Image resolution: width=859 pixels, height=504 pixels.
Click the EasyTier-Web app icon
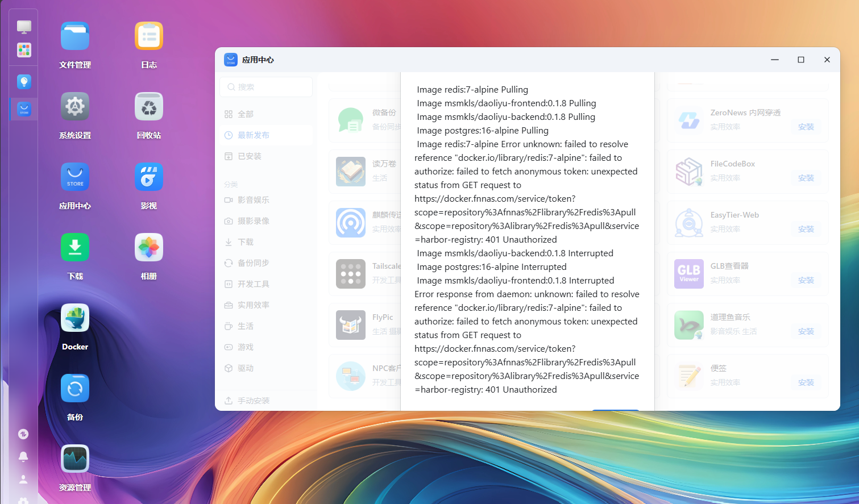point(689,223)
